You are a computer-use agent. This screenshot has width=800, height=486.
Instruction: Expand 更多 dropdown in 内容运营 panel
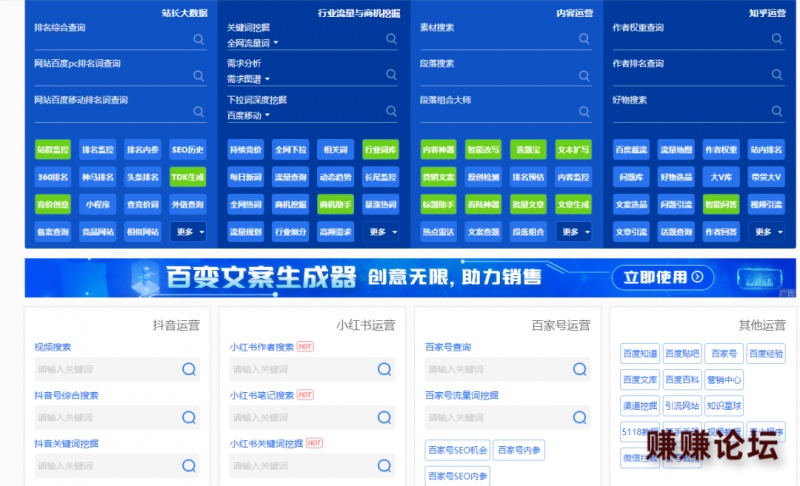coord(573,232)
